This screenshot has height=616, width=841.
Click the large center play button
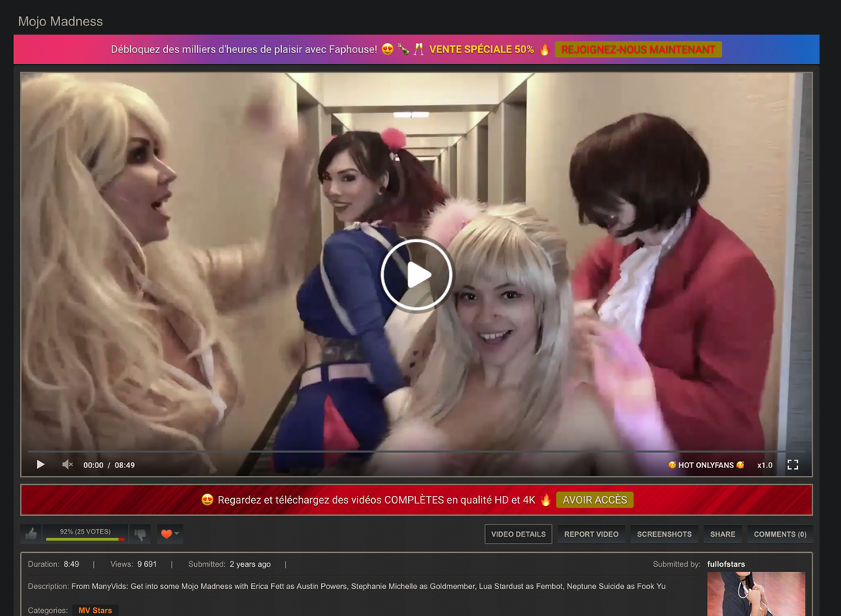(417, 274)
